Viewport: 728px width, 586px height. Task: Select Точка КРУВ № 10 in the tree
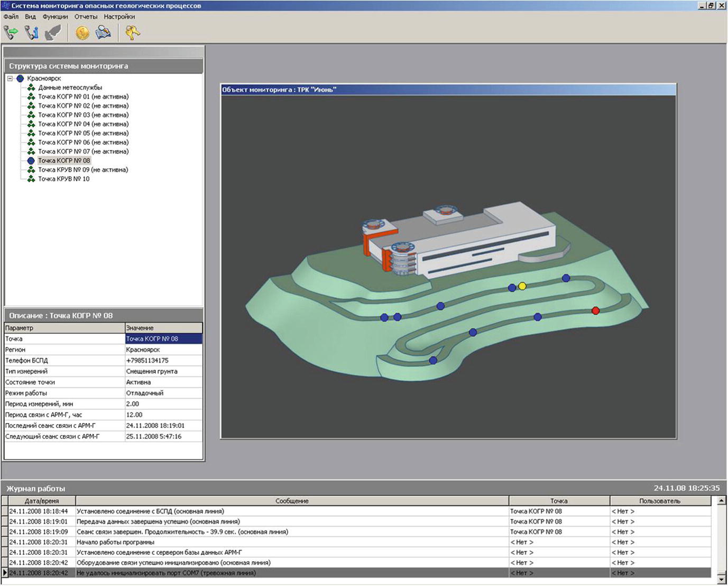[x=63, y=179]
